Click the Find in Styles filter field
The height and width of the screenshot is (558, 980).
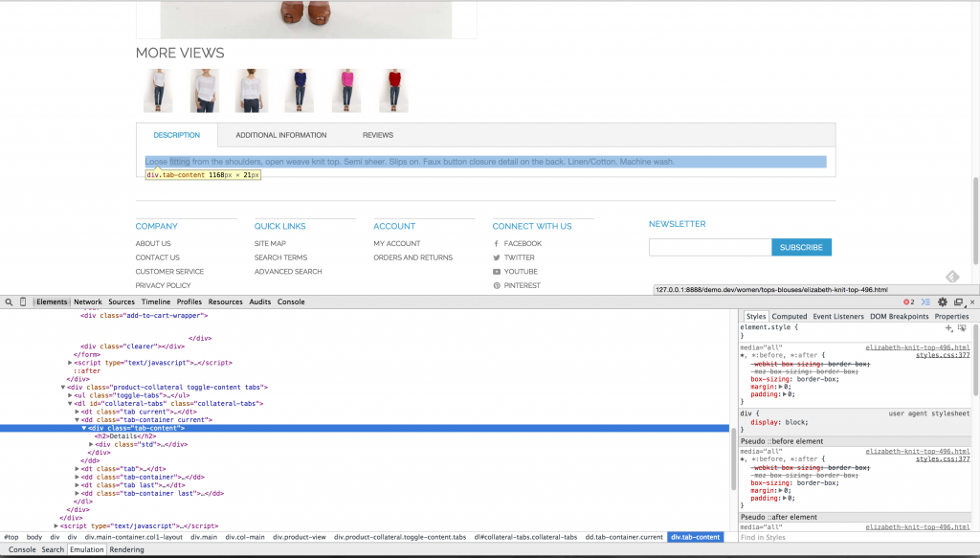[x=854, y=537]
